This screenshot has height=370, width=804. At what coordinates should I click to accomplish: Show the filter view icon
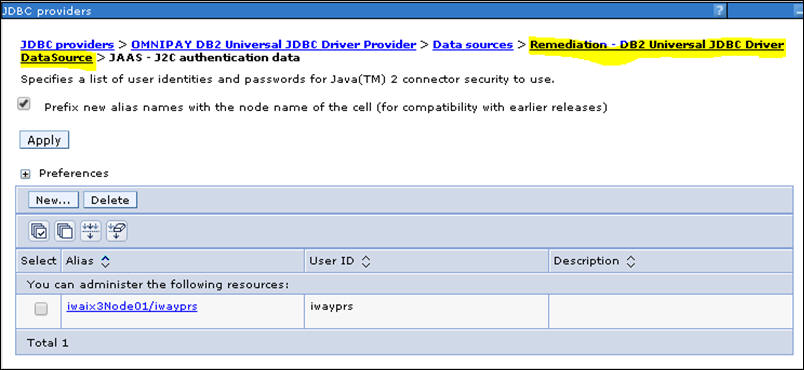91,232
